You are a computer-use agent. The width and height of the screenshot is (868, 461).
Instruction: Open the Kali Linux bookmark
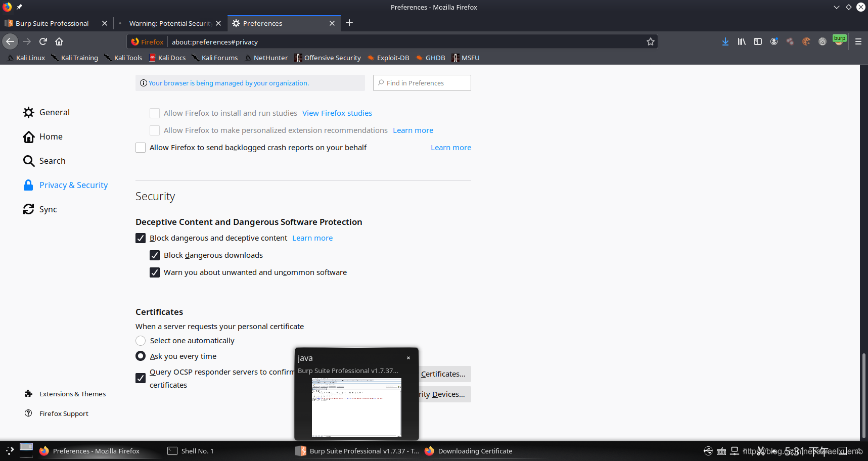26,58
